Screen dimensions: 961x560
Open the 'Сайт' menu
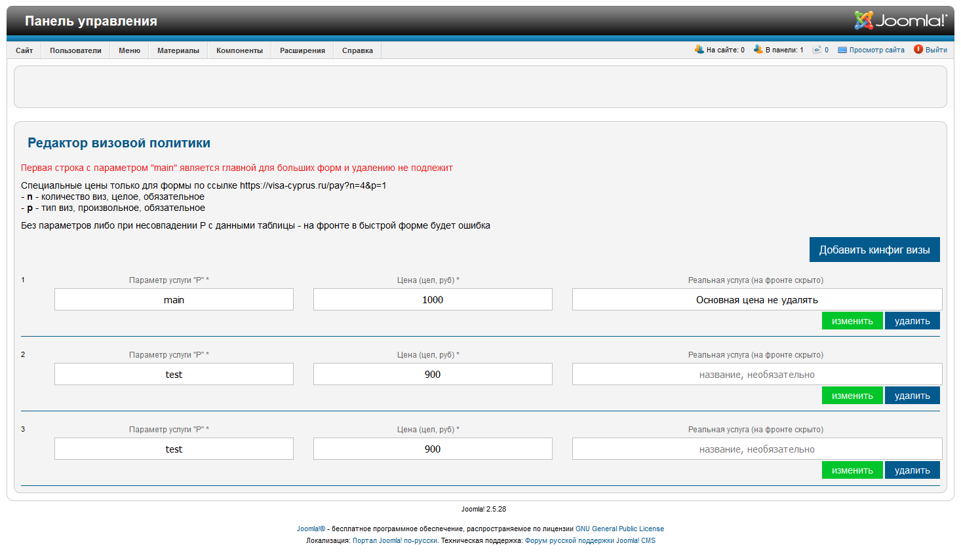click(24, 50)
